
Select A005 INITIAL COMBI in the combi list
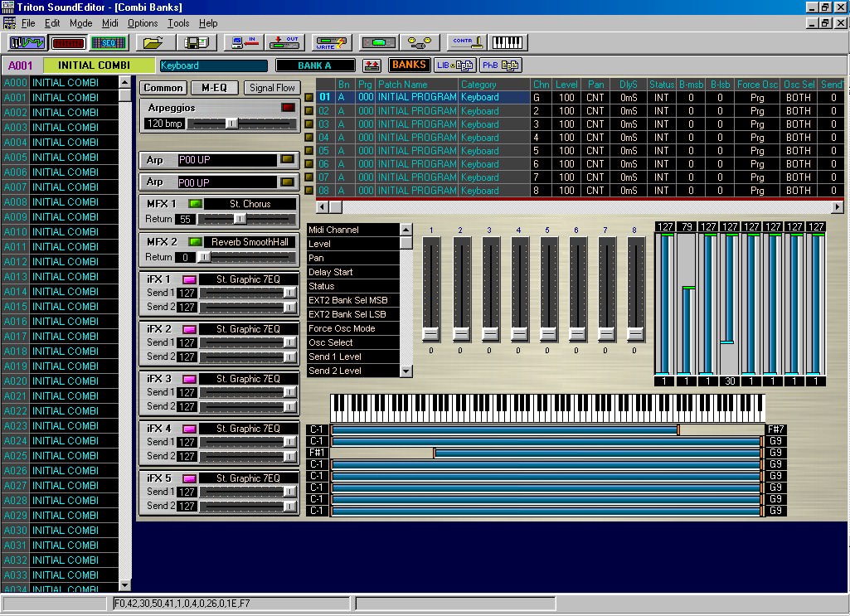(60, 158)
